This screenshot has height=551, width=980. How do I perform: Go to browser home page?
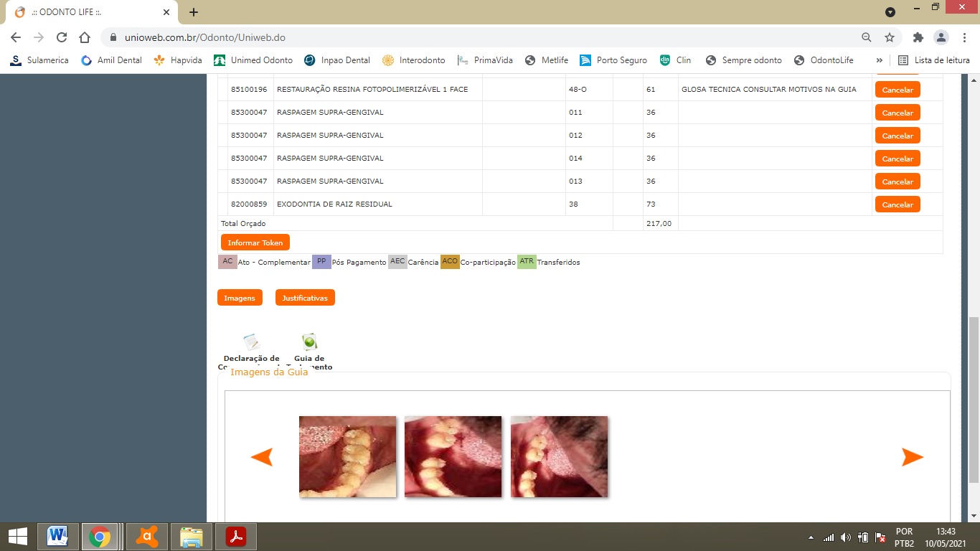(x=85, y=37)
